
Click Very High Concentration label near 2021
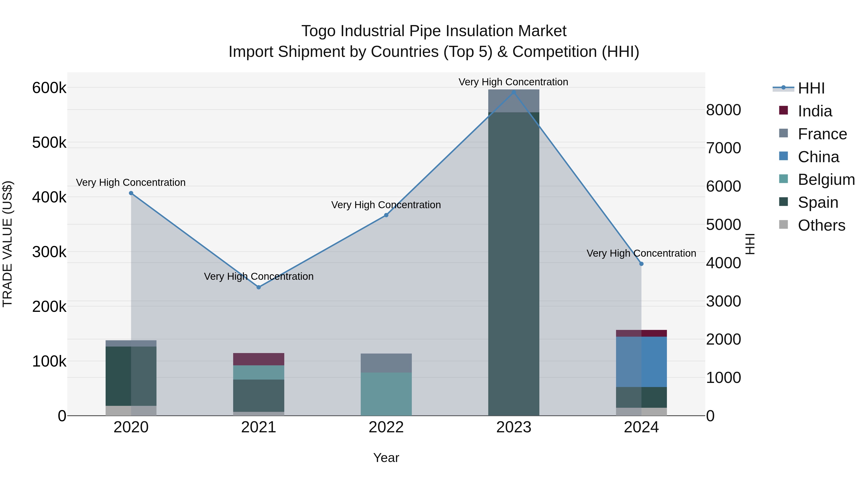click(259, 276)
